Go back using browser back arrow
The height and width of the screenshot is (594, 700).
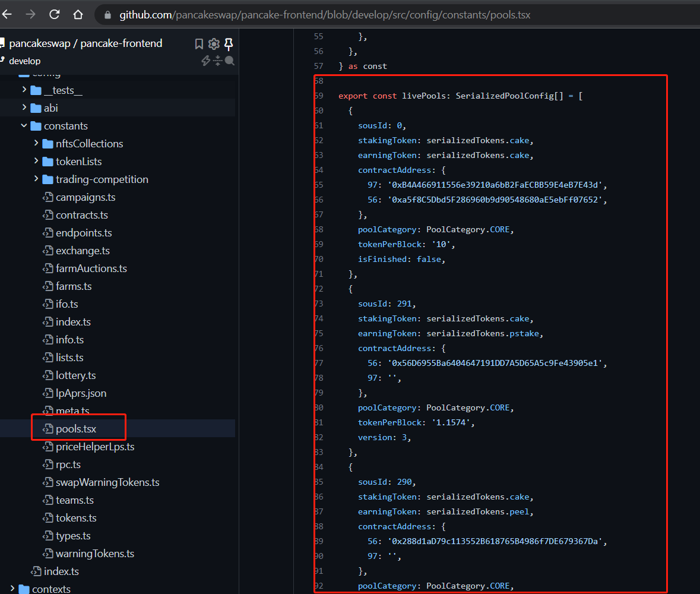7,14
